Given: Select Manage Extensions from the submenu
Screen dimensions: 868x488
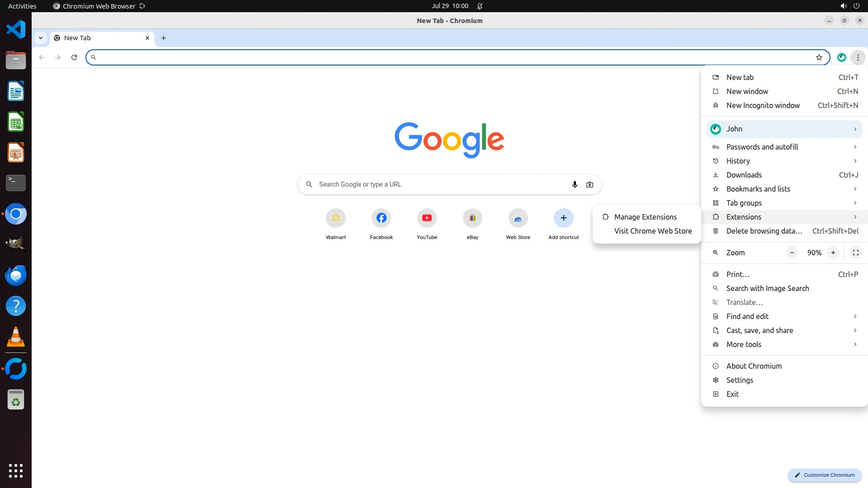Looking at the screenshot, I should pos(645,217).
